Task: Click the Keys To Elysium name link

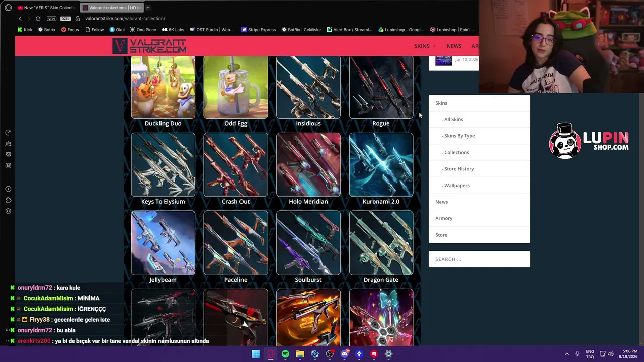Action: 163,201
